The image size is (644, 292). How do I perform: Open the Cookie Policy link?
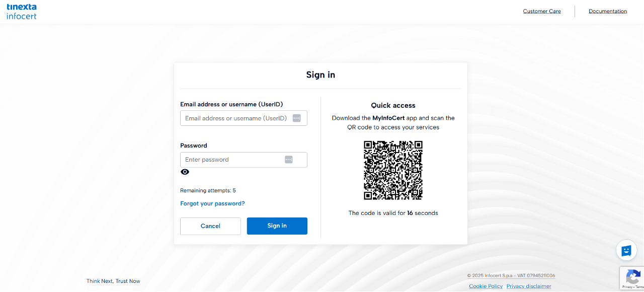coord(486,286)
